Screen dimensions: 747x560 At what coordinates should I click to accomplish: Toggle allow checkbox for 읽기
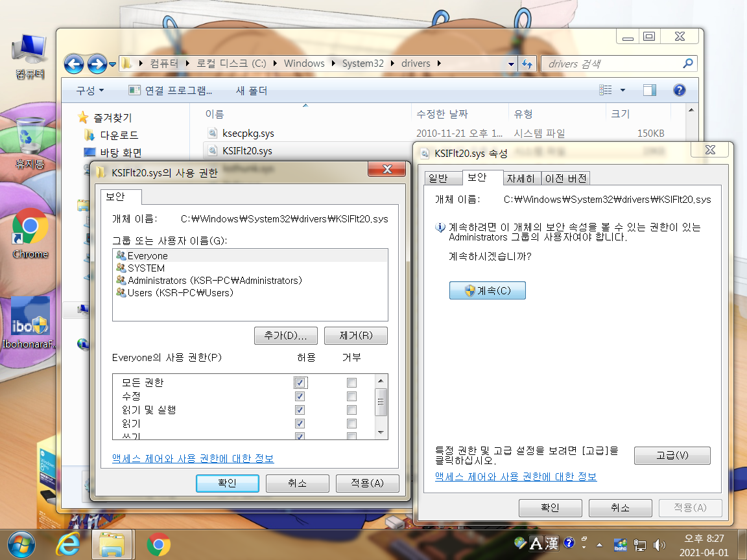pos(300,424)
